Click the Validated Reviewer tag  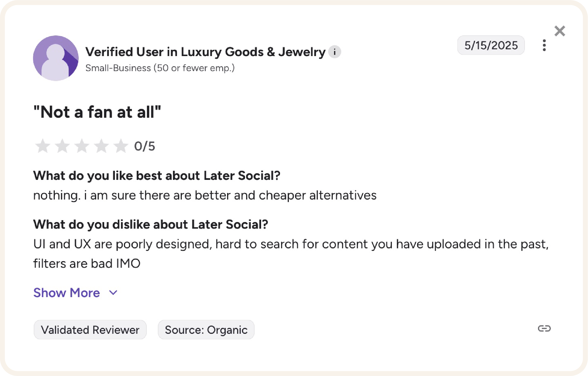pyautogui.click(x=90, y=330)
